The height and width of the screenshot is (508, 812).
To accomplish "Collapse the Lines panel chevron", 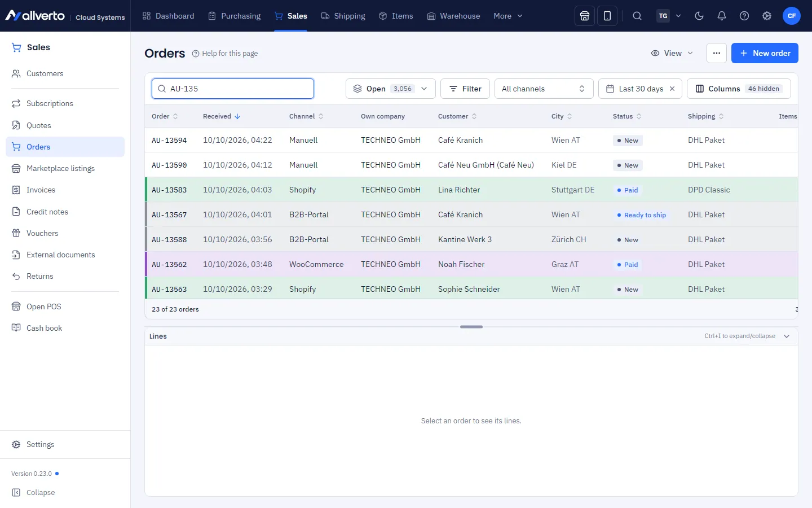I will [x=787, y=336].
